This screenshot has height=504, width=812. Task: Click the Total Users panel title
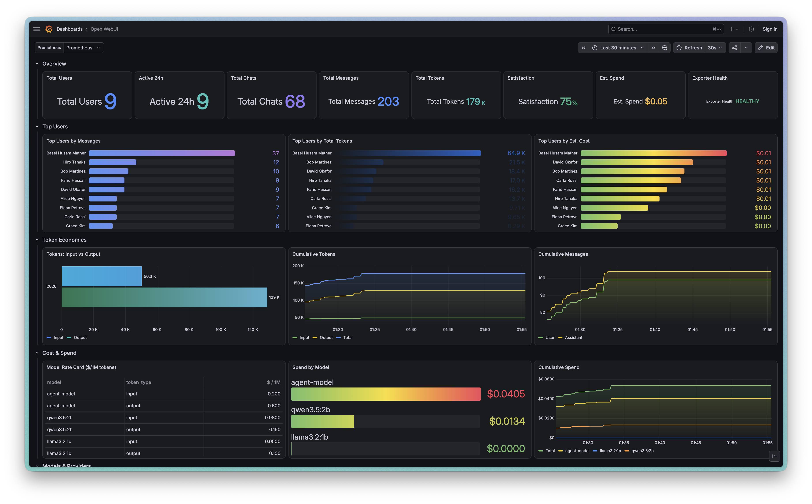pos(59,78)
